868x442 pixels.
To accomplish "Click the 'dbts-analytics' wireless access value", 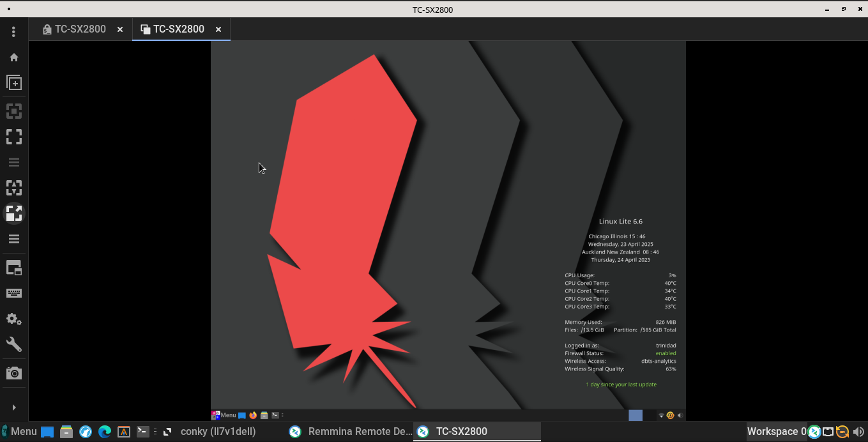I will (659, 361).
